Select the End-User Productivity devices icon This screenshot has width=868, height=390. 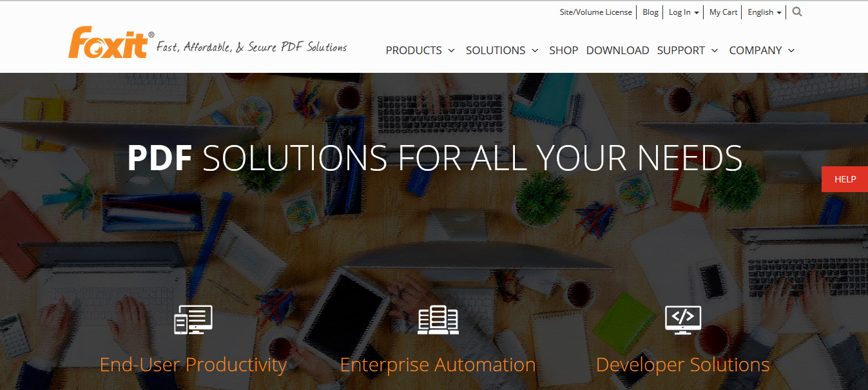click(193, 319)
